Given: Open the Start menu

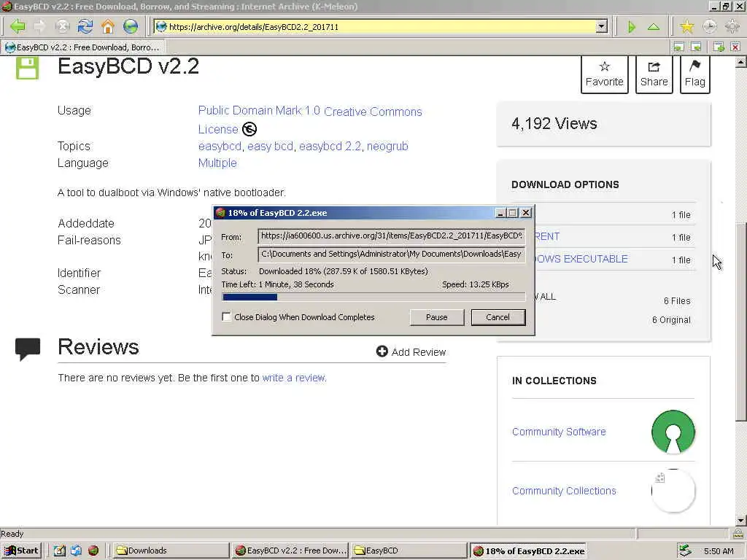Looking at the screenshot, I should pos(21,551).
